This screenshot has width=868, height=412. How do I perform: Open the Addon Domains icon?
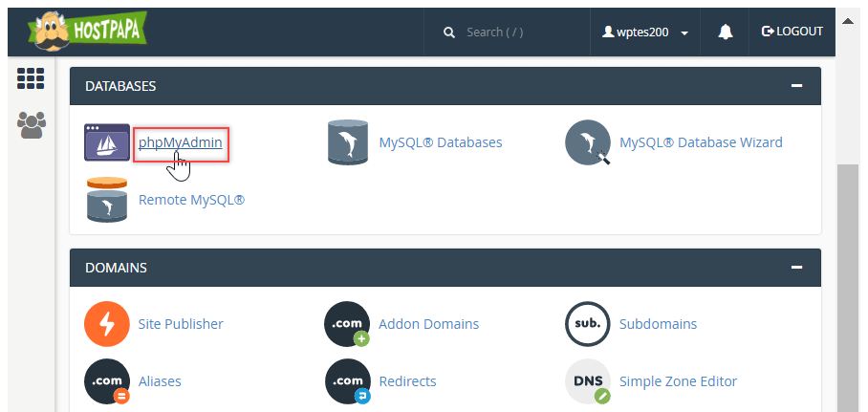click(347, 324)
